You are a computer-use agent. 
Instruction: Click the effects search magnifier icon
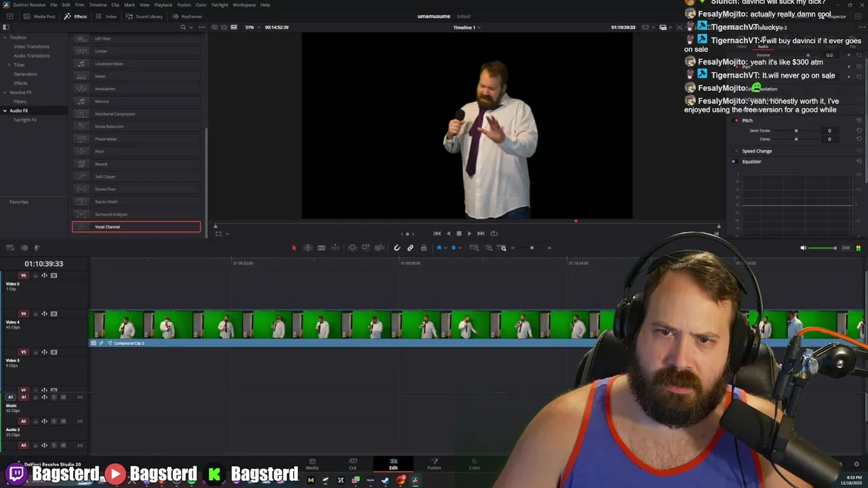pos(183,27)
